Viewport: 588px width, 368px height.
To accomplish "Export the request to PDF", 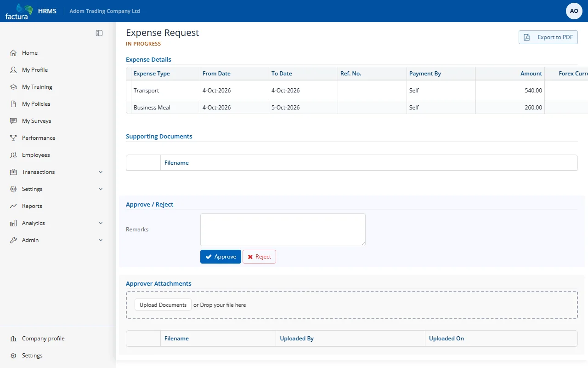I will coord(548,37).
